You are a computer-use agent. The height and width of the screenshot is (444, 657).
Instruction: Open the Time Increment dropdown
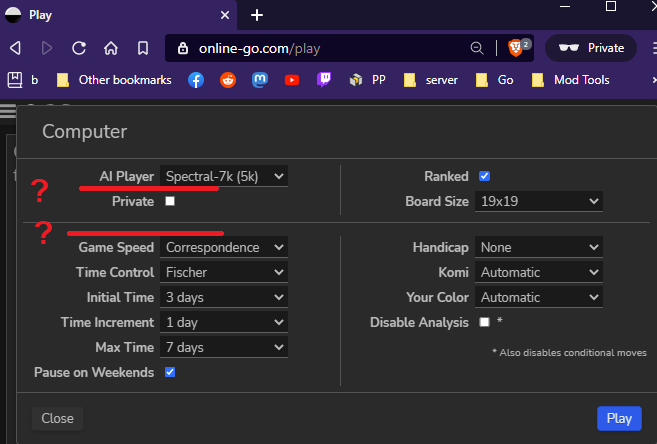tap(224, 323)
